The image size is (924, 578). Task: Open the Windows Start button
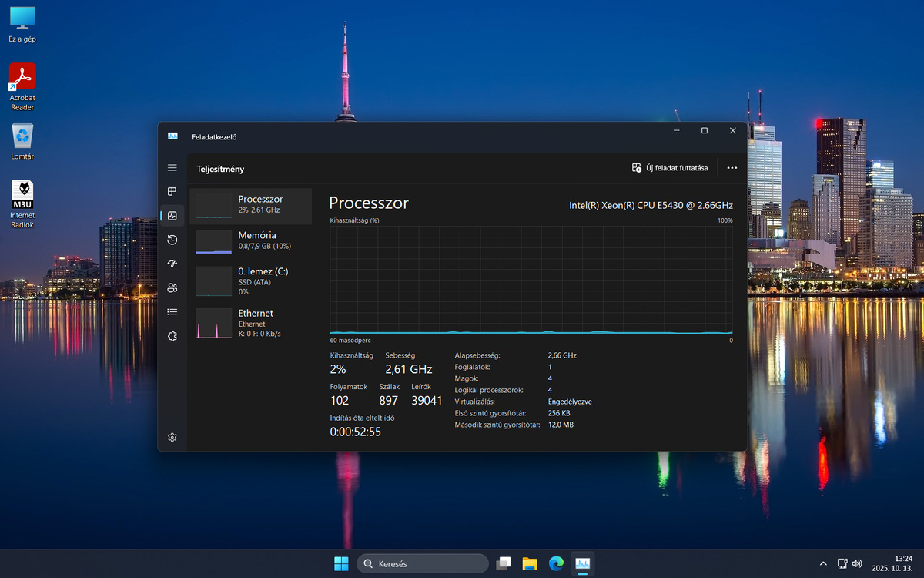click(x=341, y=563)
